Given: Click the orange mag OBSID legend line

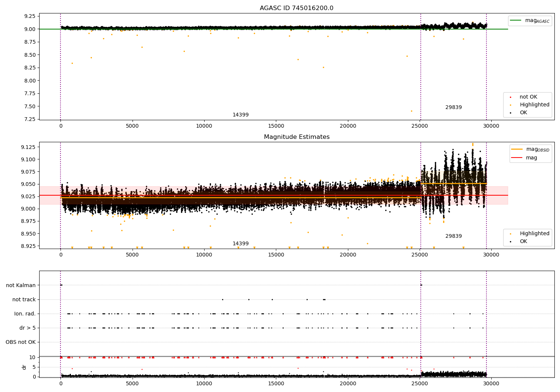Looking at the screenshot, I should [517, 149].
